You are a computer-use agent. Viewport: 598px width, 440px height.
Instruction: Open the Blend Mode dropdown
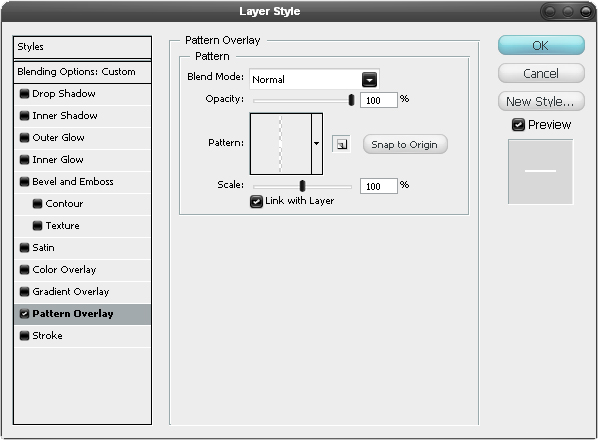point(314,79)
